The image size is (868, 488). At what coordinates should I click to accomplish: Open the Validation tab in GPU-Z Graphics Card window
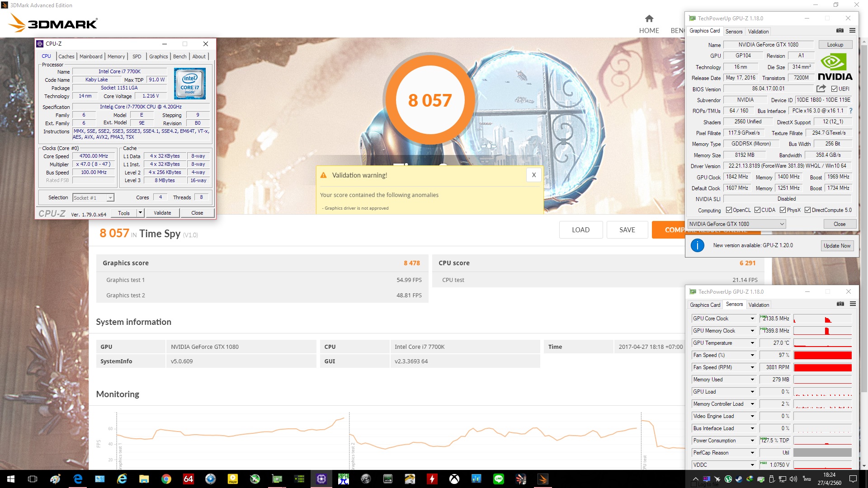[x=758, y=31]
